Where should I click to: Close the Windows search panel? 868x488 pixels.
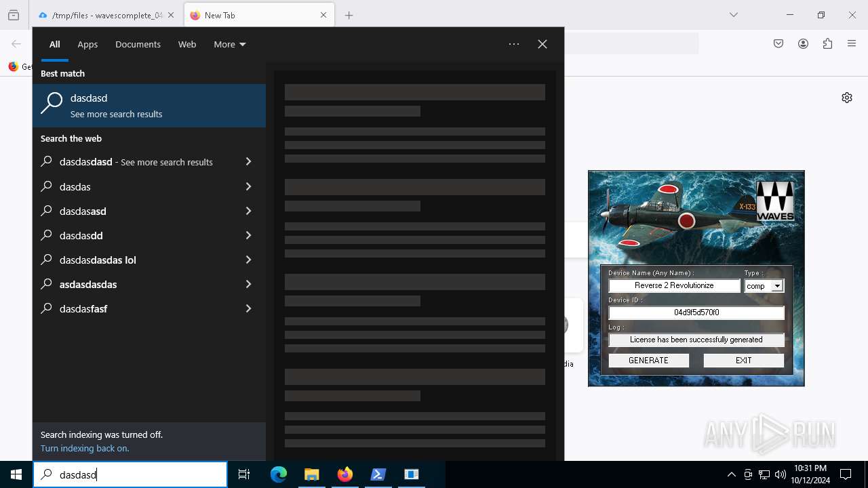tap(542, 44)
